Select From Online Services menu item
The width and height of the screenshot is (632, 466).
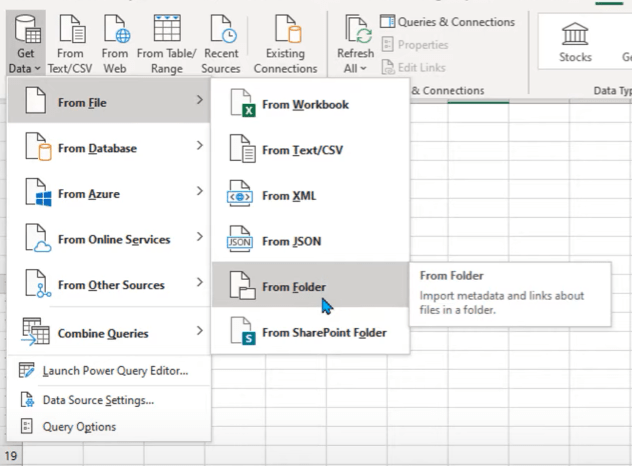[x=109, y=239]
